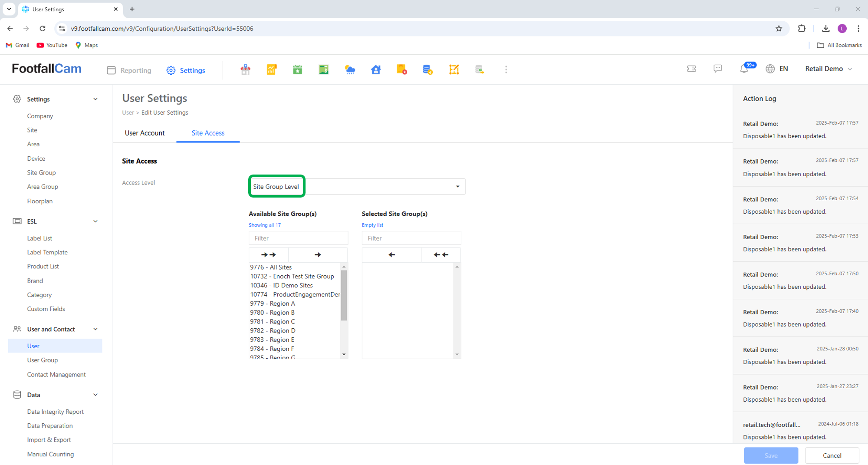This screenshot has width=868, height=465.
Task: Reload the page
Action: point(43,29)
